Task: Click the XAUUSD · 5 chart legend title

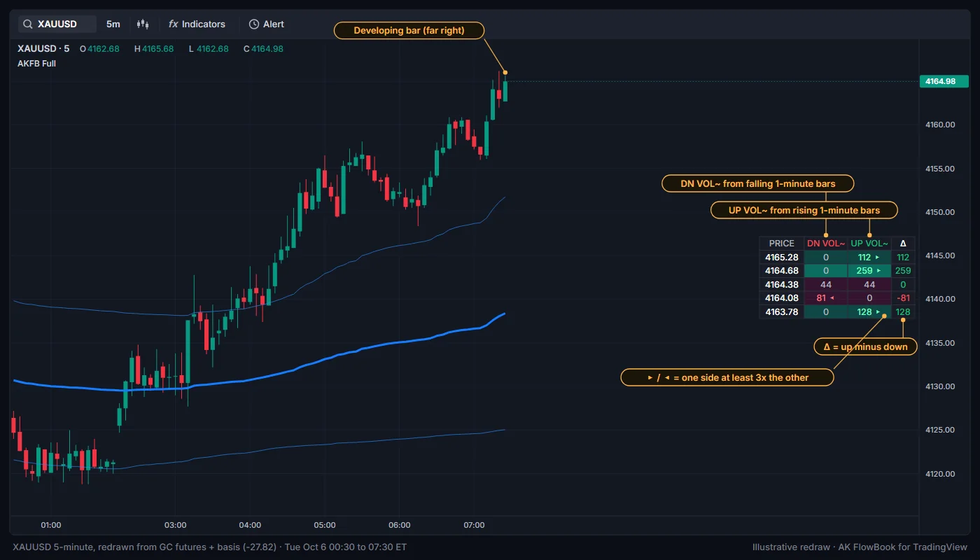Action: (43, 49)
